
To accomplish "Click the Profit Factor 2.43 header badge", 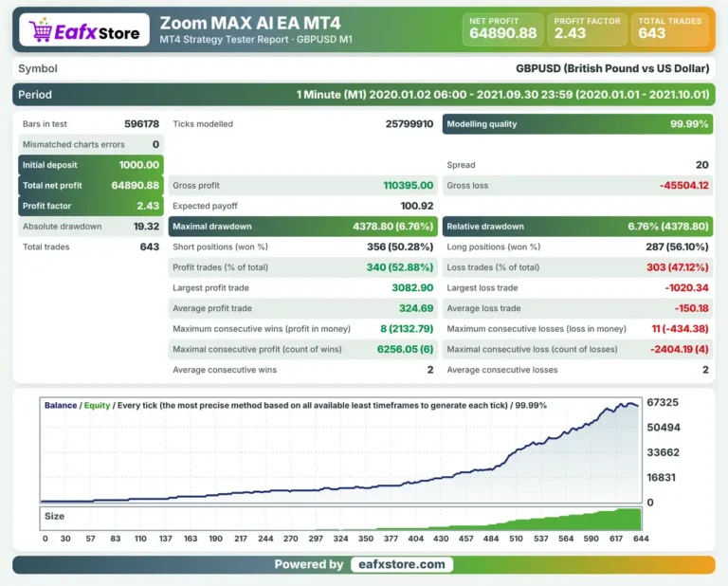I will point(588,29).
